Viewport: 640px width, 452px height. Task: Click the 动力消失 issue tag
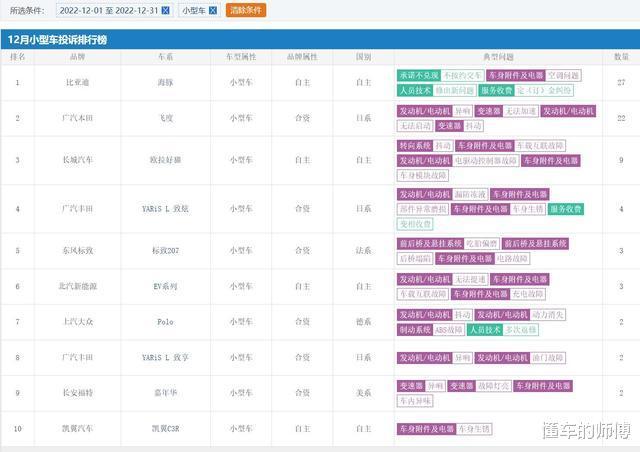point(548,315)
